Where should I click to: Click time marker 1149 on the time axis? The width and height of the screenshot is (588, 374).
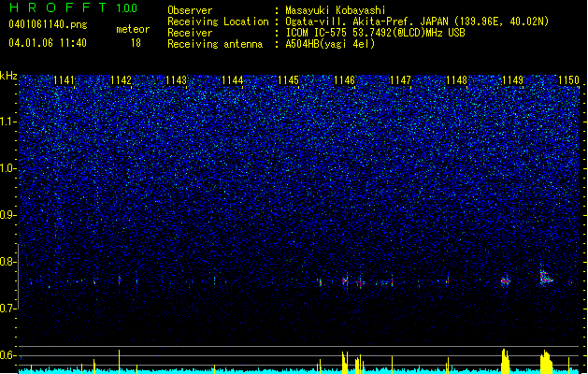click(x=512, y=80)
